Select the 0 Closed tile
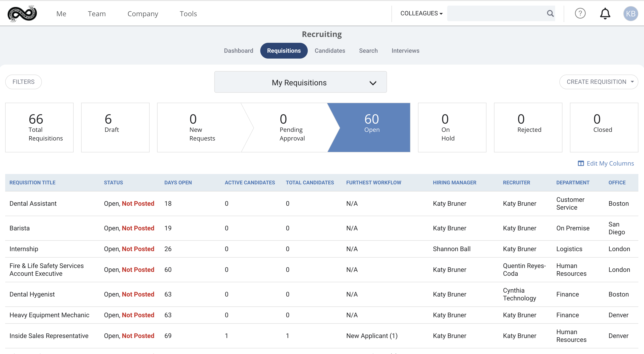Image resolution: width=644 pixels, height=354 pixels. tap(604, 127)
